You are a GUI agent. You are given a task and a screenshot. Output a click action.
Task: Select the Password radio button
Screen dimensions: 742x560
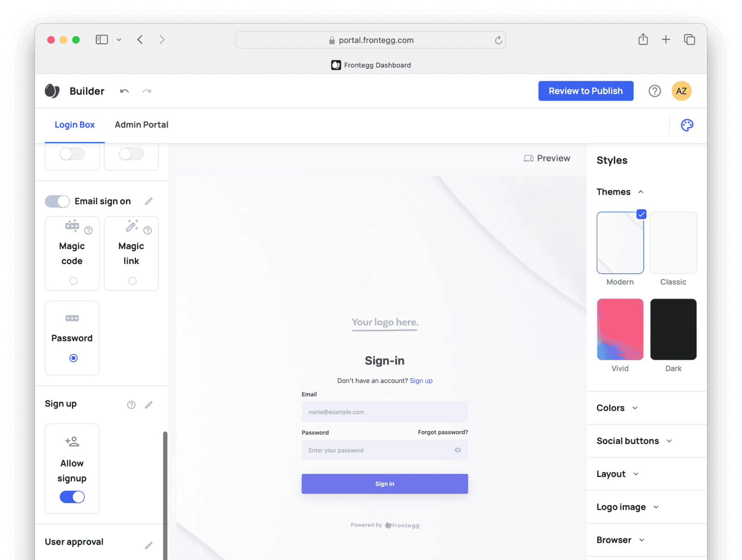click(73, 358)
